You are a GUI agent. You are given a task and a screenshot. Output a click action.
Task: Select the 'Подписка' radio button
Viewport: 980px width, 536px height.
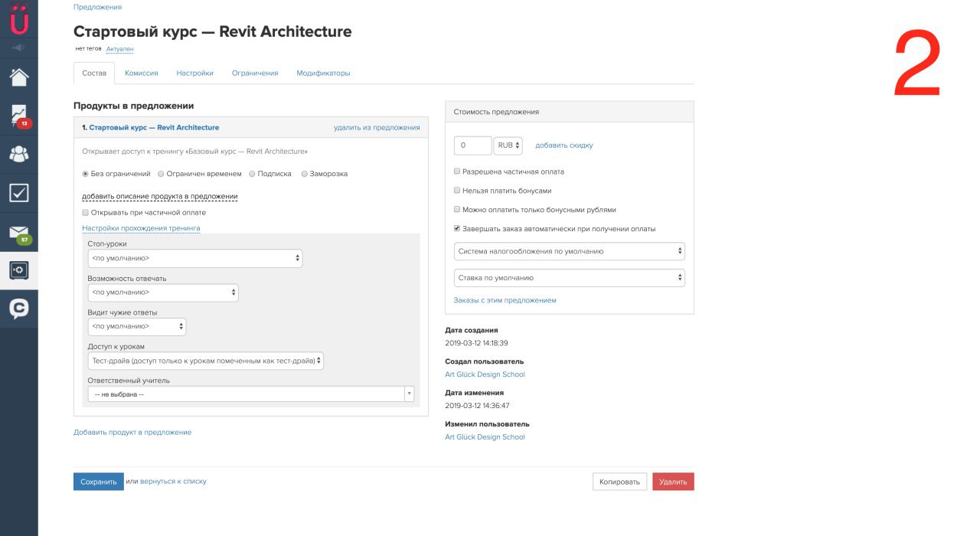pos(253,174)
